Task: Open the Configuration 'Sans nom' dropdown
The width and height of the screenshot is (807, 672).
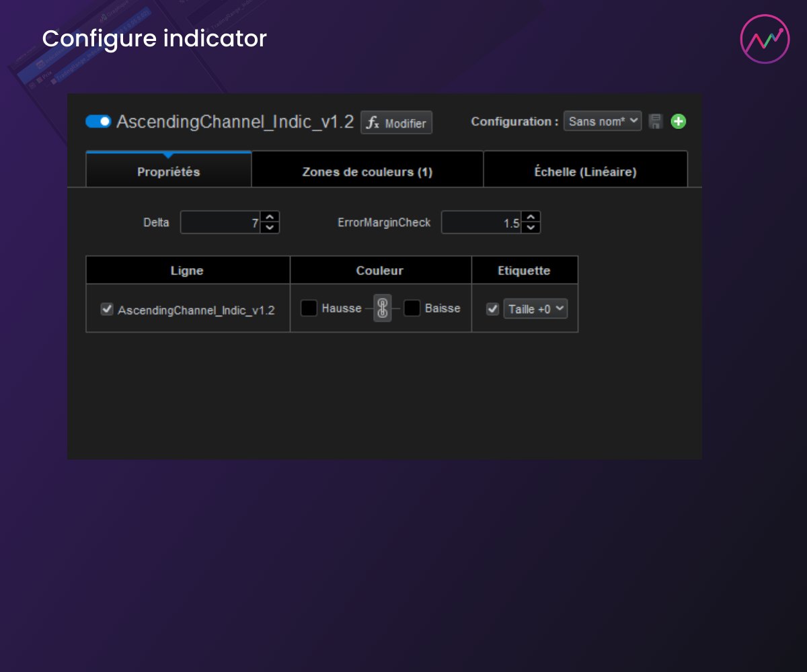Action: click(602, 122)
